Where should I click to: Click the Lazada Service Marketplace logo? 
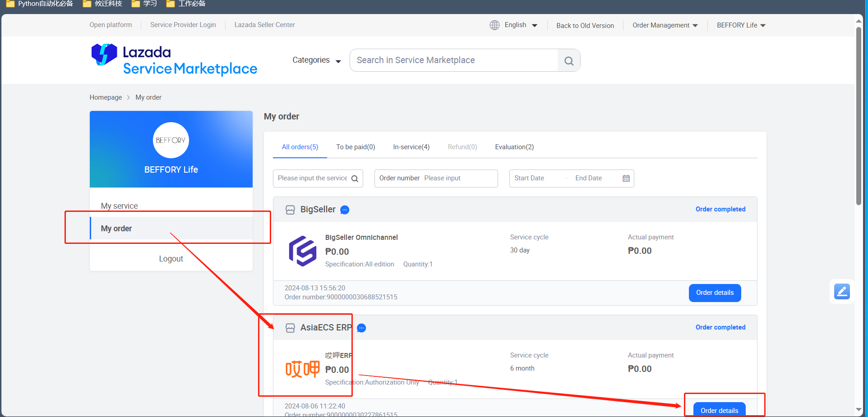(x=174, y=60)
